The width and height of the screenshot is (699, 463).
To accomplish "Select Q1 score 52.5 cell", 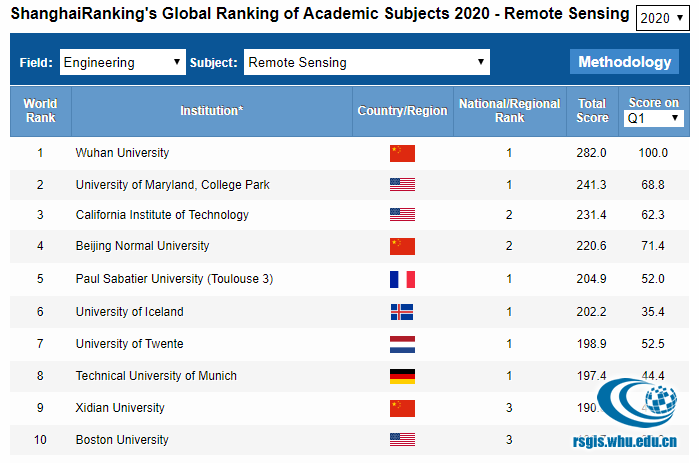I will [653, 344].
